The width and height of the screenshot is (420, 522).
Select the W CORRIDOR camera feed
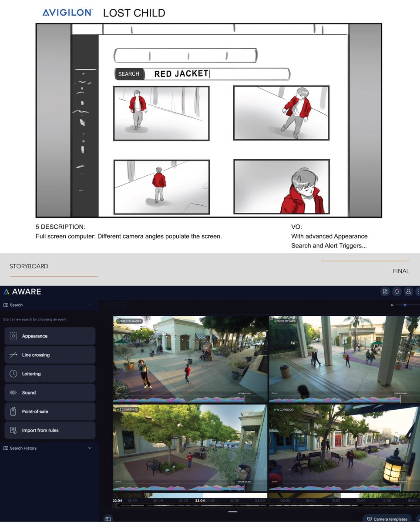[344, 448]
